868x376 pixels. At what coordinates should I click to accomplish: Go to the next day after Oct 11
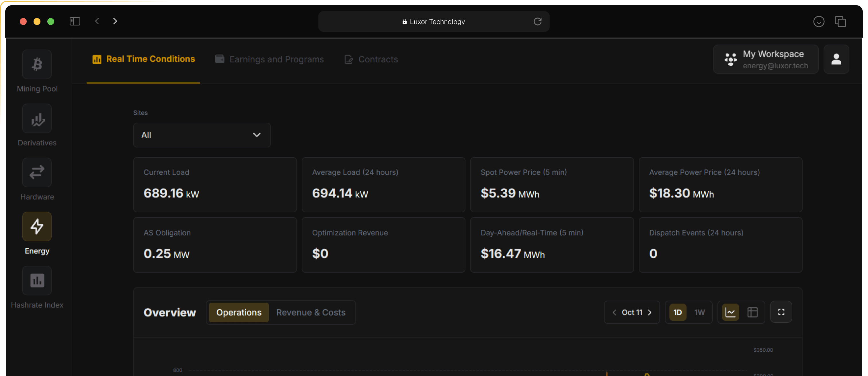(650, 312)
